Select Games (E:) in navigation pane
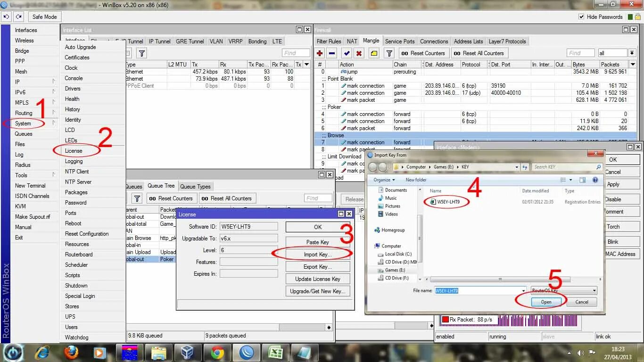This screenshot has width=644, height=362. point(395,270)
